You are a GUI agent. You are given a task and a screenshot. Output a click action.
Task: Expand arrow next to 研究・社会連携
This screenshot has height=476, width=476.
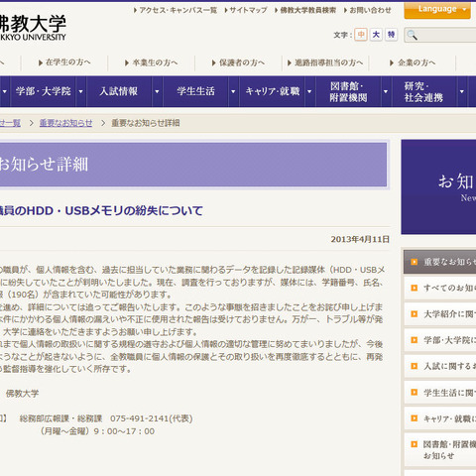(462, 91)
